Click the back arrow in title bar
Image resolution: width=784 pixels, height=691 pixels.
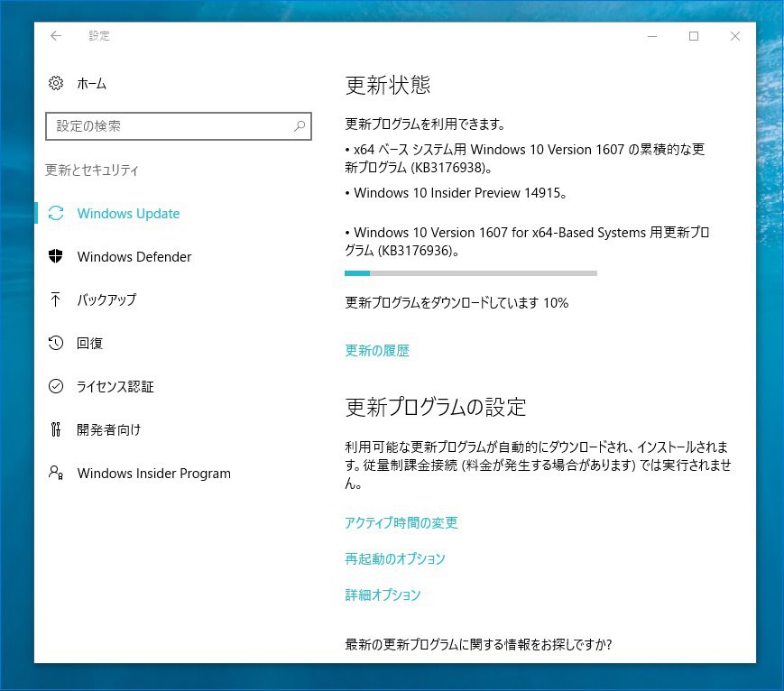(56, 36)
